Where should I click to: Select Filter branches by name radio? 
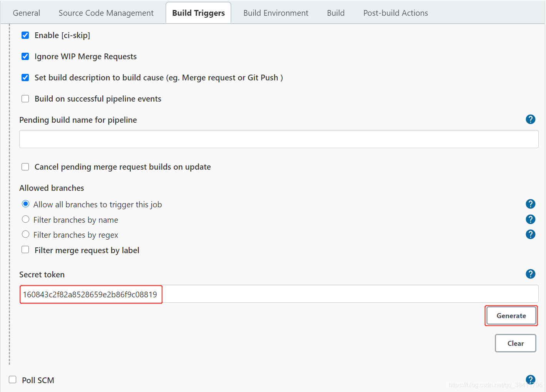pyautogui.click(x=26, y=219)
